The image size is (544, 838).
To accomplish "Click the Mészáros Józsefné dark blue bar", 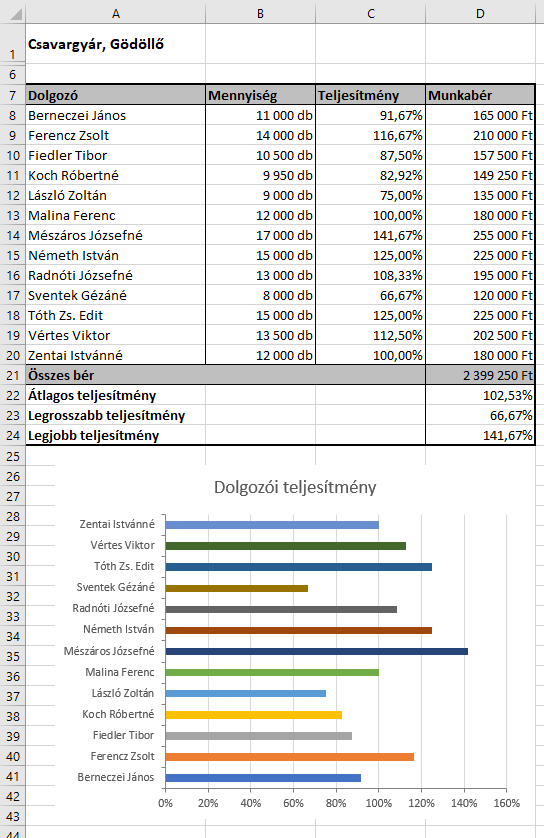I will click(x=316, y=651).
